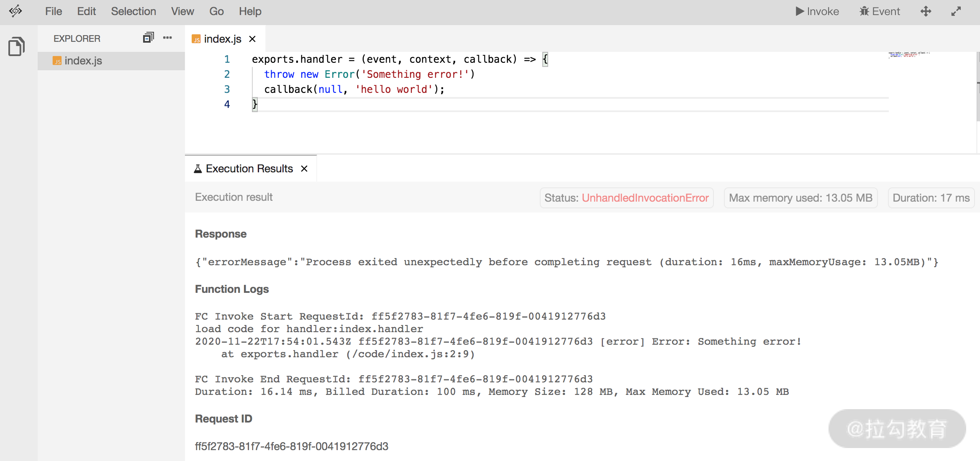Click the Execution result label

233,197
